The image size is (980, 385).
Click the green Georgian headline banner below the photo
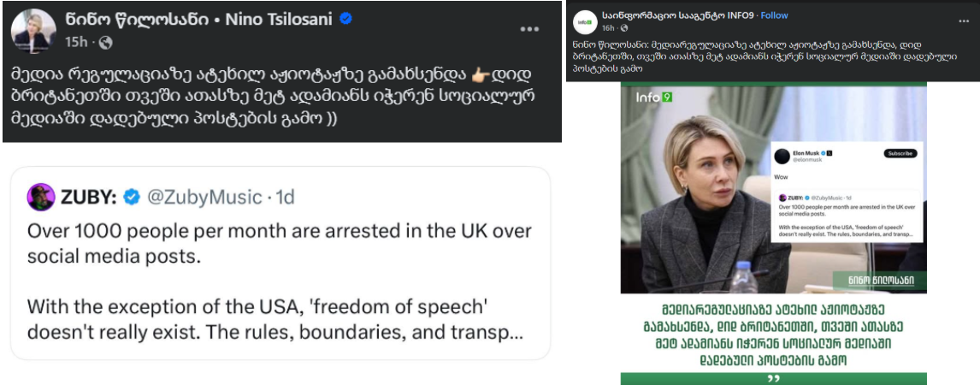pos(774,339)
